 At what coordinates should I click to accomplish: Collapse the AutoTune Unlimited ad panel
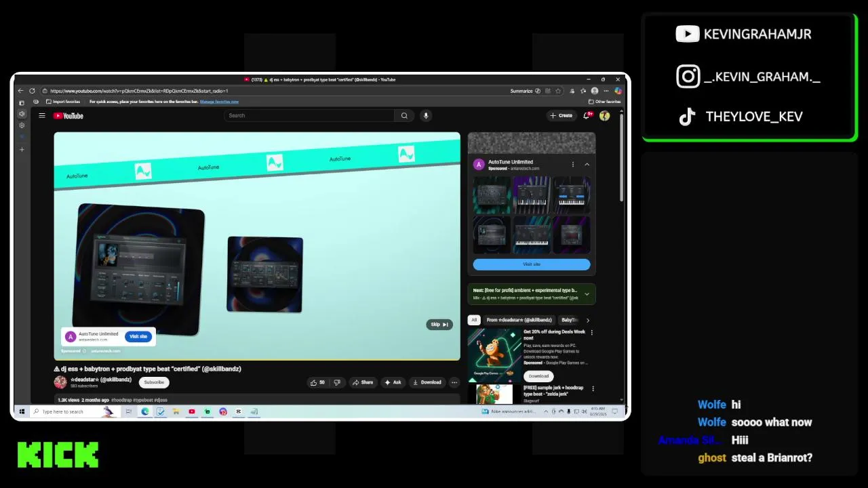click(x=587, y=165)
